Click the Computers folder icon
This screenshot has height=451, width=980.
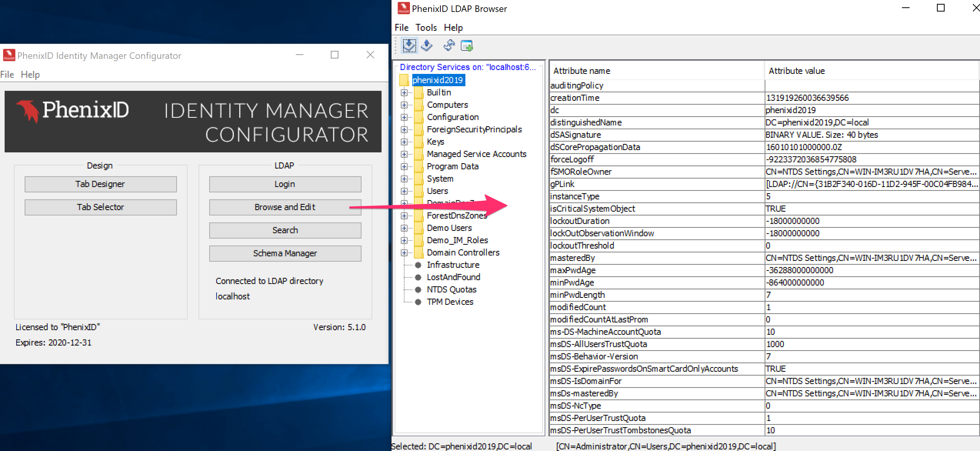point(419,105)
